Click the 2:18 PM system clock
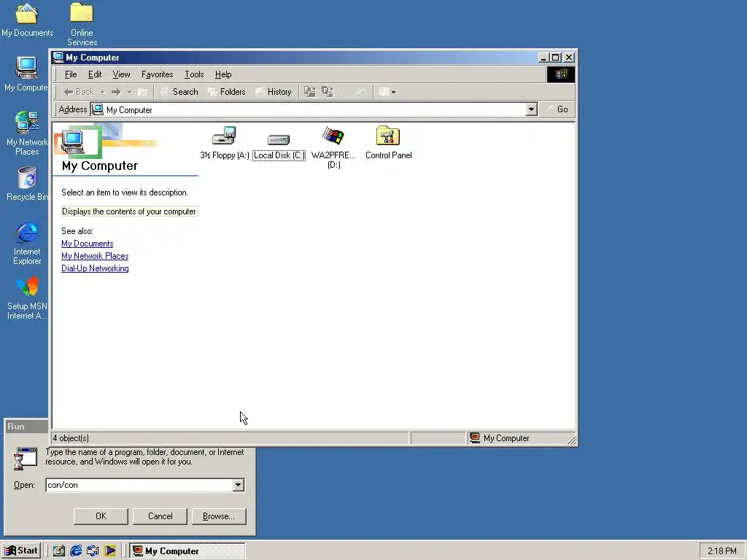 point(721,551)
